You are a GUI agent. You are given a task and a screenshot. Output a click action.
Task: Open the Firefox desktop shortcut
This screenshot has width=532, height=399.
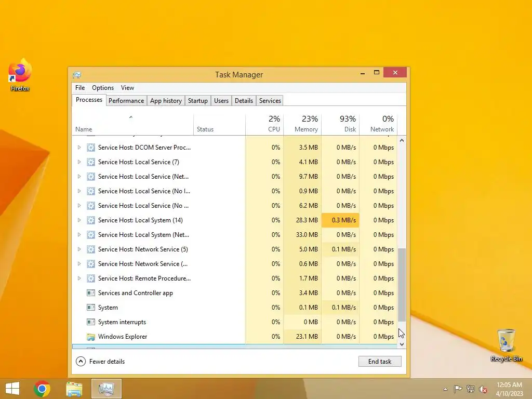point(20,75)
